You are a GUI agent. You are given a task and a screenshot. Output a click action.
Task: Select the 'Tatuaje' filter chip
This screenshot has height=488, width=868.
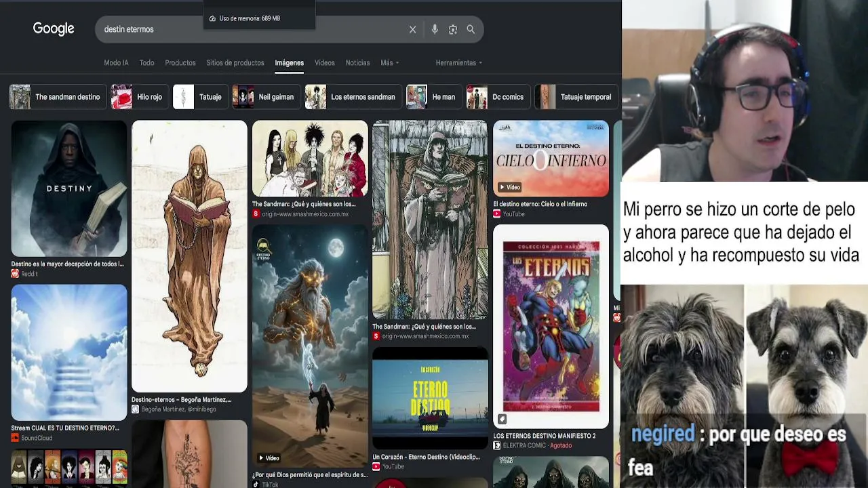(x=201, y=97)
